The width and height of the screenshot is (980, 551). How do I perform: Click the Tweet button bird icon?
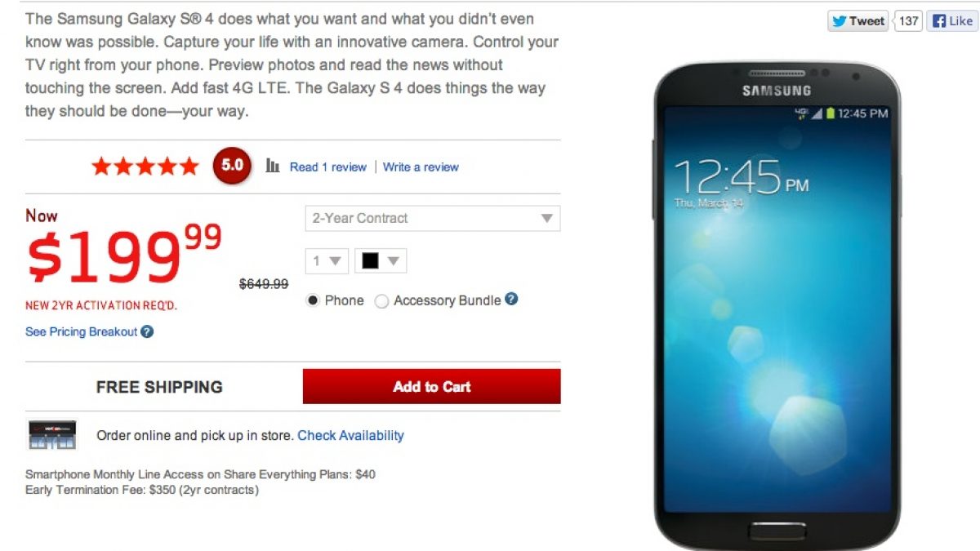pyautogui.click(x=840, y=21)
